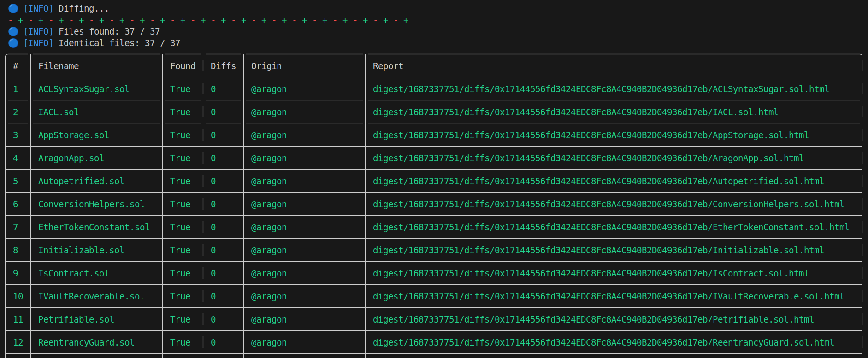This screenshot has width=868, height=358.
Task: Click the True value for IsContract.sol
Action: [x=180, y=273]
